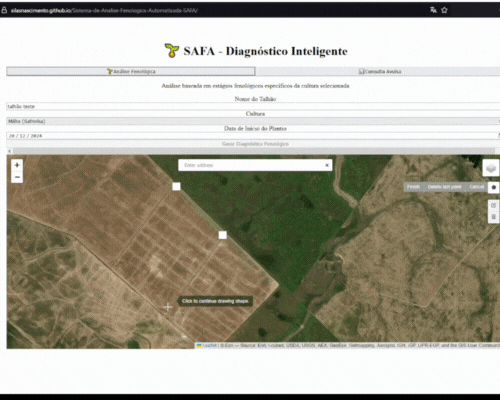This screenshot has width=500, height=400.
Task: Zoom out on the map
Action: (17, 177)
